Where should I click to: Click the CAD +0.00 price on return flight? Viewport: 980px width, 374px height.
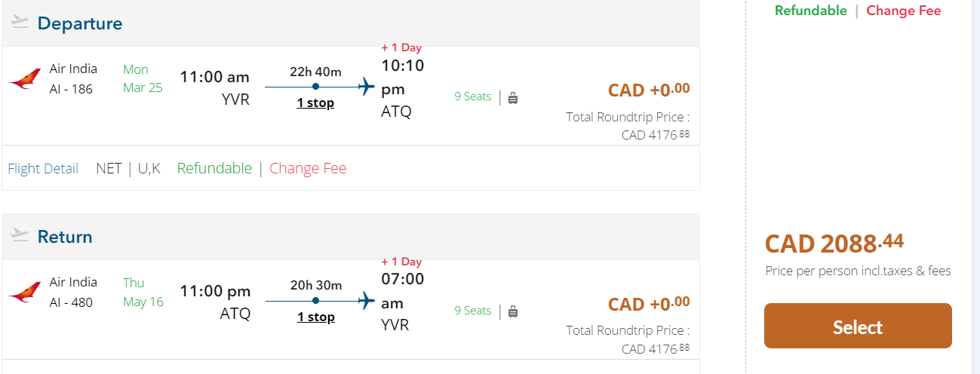click(x=649, y=304)
